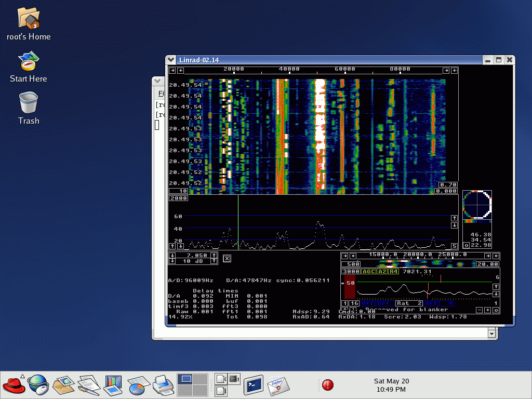This screenshot has width=532, height=399.
Task: Open the print manager icon
Action: tap(164, 385)
